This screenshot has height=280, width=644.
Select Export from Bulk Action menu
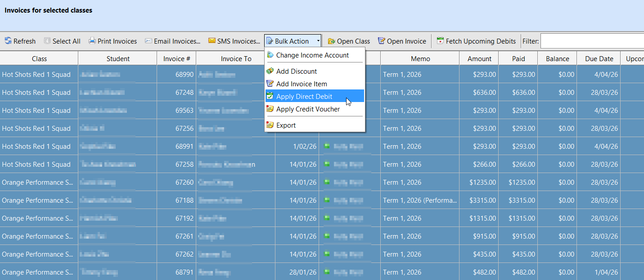pyautogui.click(x=286, y=125)
